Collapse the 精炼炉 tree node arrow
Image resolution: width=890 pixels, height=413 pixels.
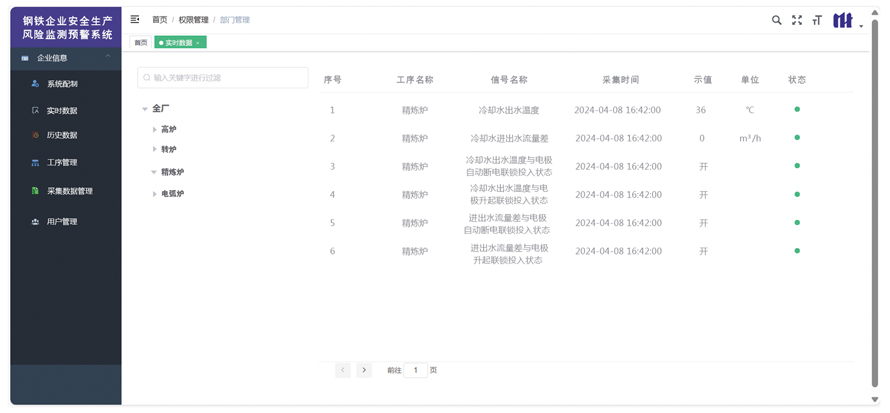154,172
